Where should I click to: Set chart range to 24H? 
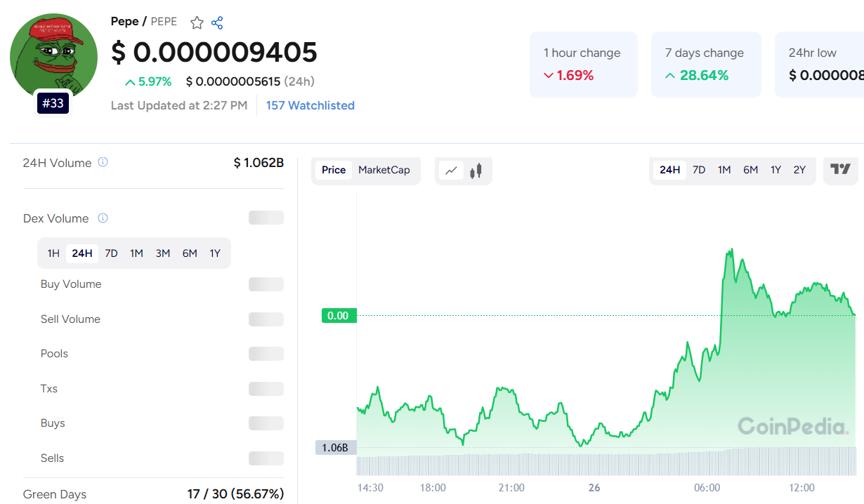(x=670, y=170)
